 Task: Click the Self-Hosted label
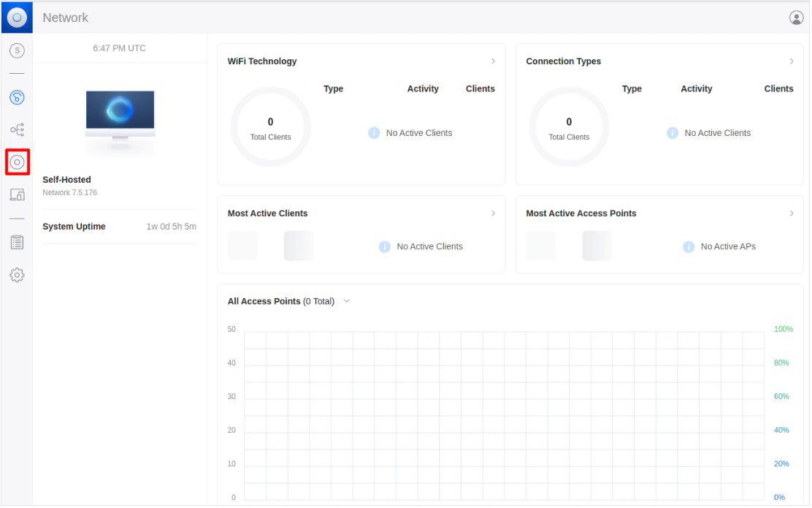[66, 179]
